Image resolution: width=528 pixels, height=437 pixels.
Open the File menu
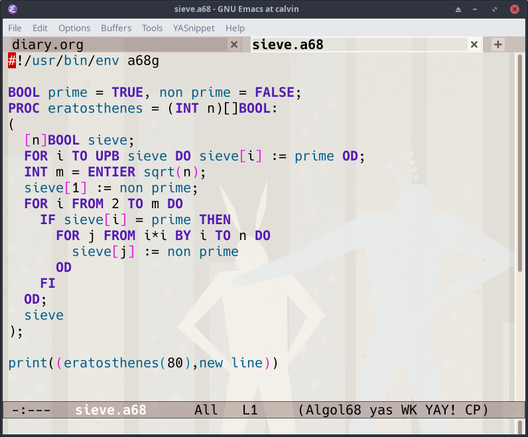[14, 28]
